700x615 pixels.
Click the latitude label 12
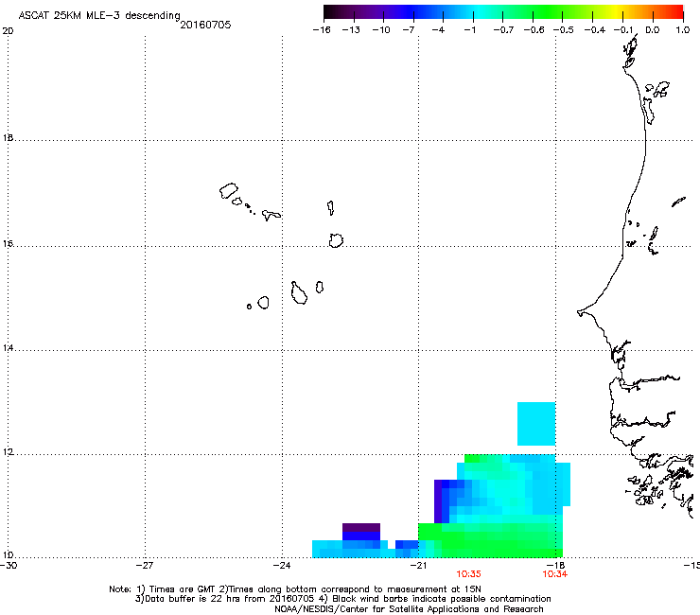[8, 452]
